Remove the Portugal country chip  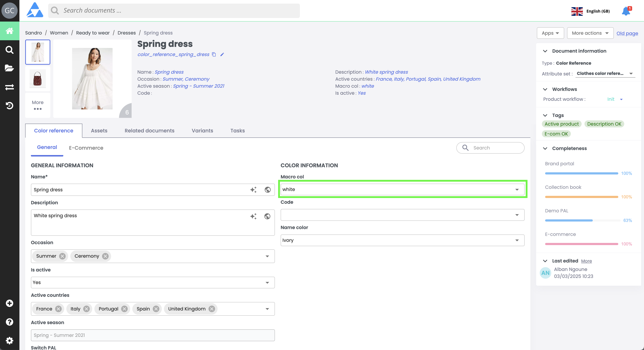click(124, 309)
